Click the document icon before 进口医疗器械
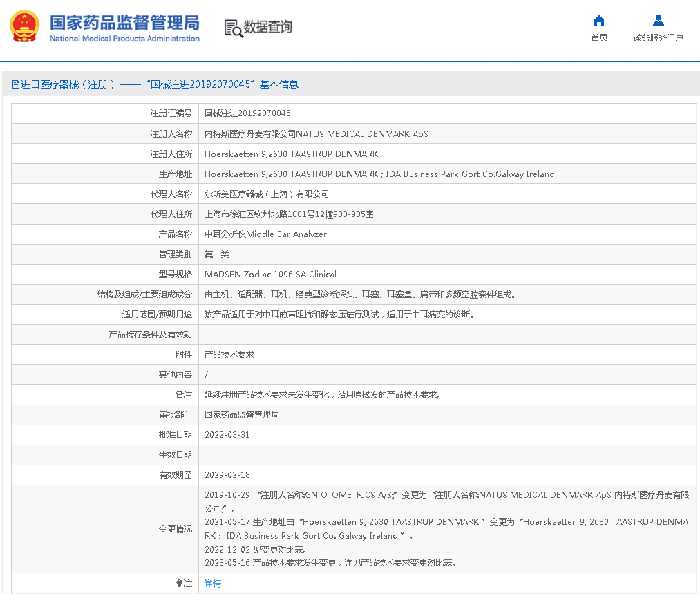This screenshot has height=594, width=700. pos(15,84)
